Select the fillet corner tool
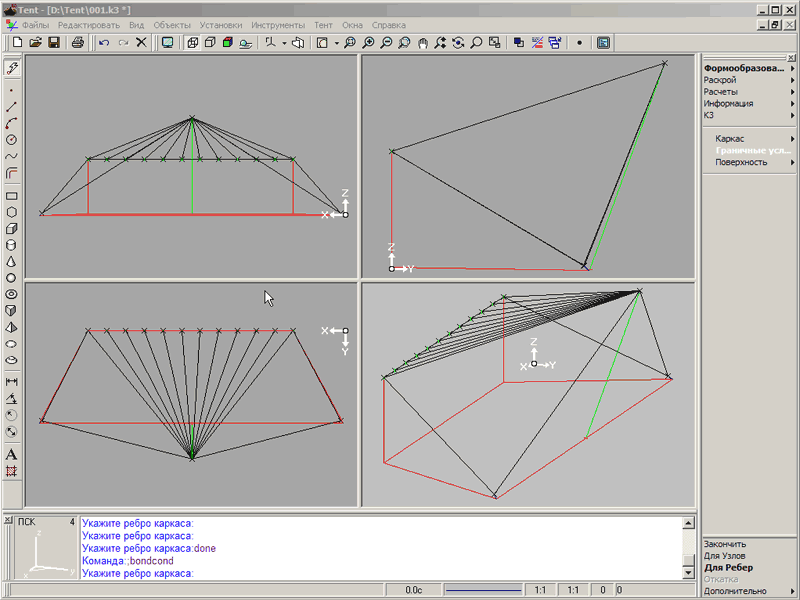The width and height of the screenshot is (800, 600). pos(11,172)
